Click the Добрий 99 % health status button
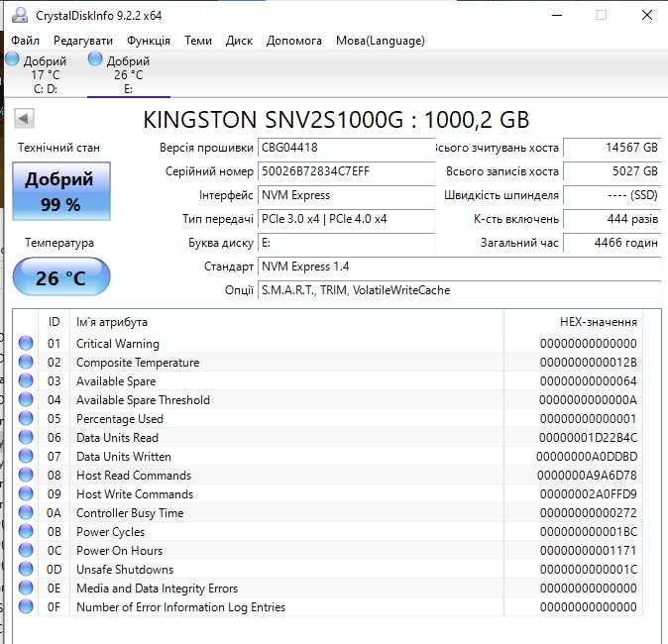The width and height of the screenshot is (668, 644). pos(61,191)
